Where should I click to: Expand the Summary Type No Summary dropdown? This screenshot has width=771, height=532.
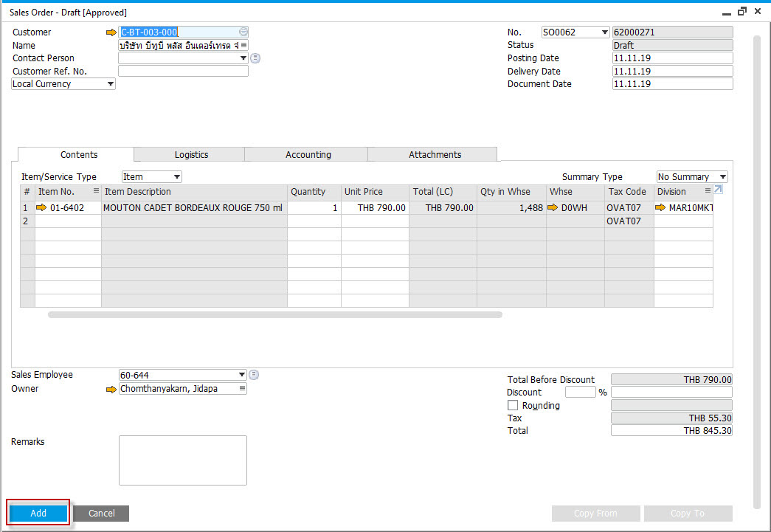pos(692,177)
